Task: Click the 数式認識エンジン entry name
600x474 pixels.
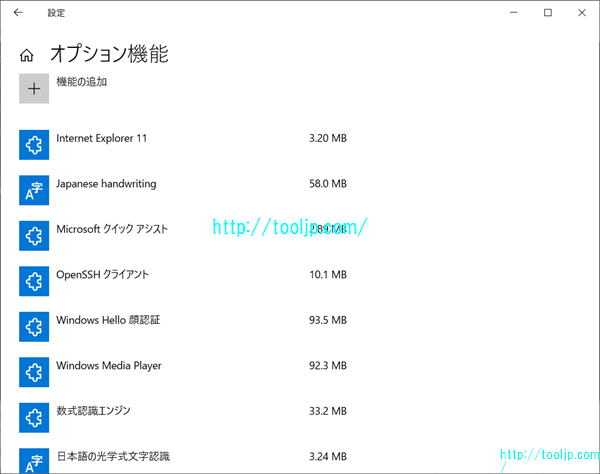Action: pyautogui.click(x=93, y=411)
